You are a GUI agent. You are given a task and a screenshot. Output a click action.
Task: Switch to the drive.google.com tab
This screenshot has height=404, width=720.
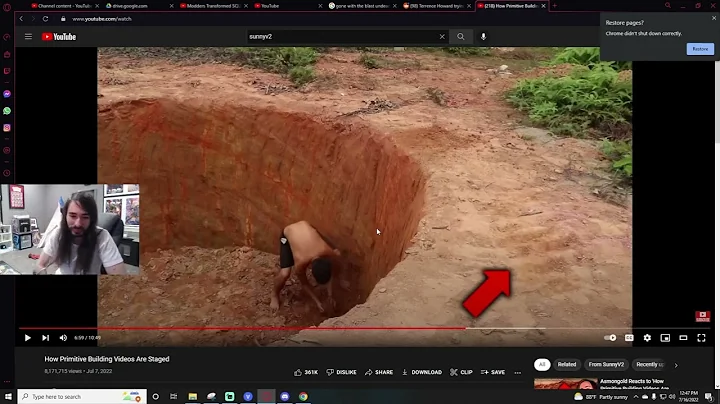(x=135, y=6)
